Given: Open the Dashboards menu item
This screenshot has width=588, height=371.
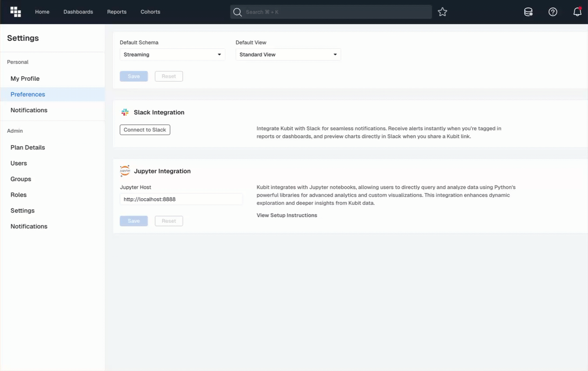Looking at the screenshot, I should pyautogui.click(x=78, y=12).
